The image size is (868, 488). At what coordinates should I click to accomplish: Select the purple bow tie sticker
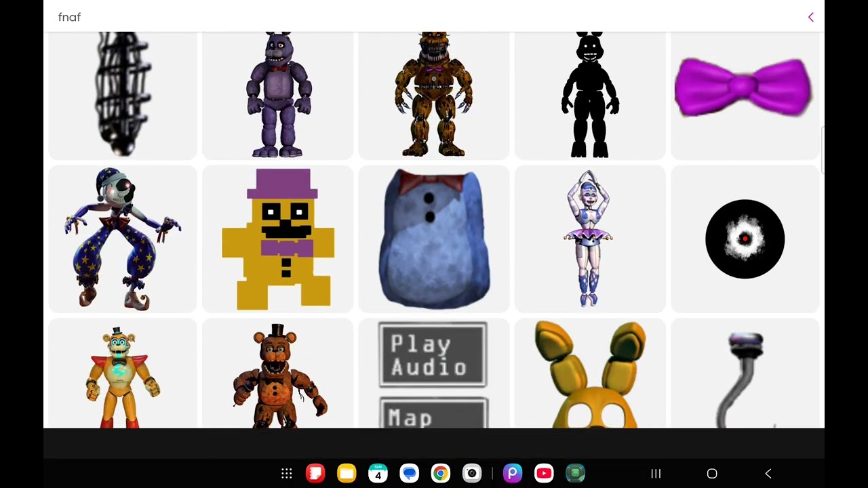[745, 96]
